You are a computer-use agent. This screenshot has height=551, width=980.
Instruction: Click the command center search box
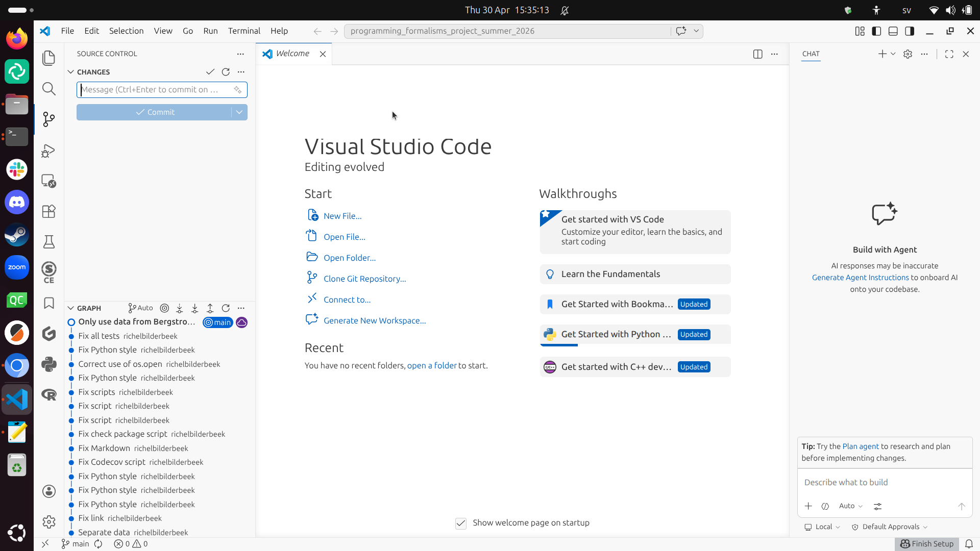(x=508, y=31)
